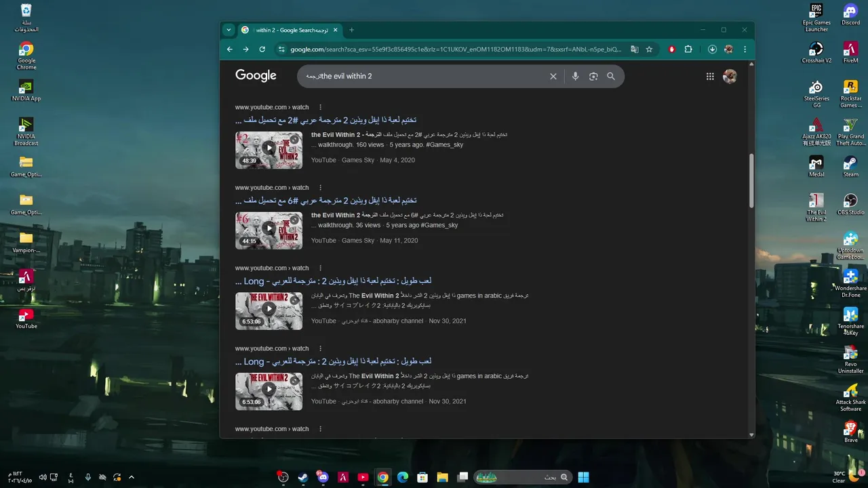Open Epic Games Launcher desktop icon
Screen dimensions: 868x488
pyautogui.click(x=816, y=18)
